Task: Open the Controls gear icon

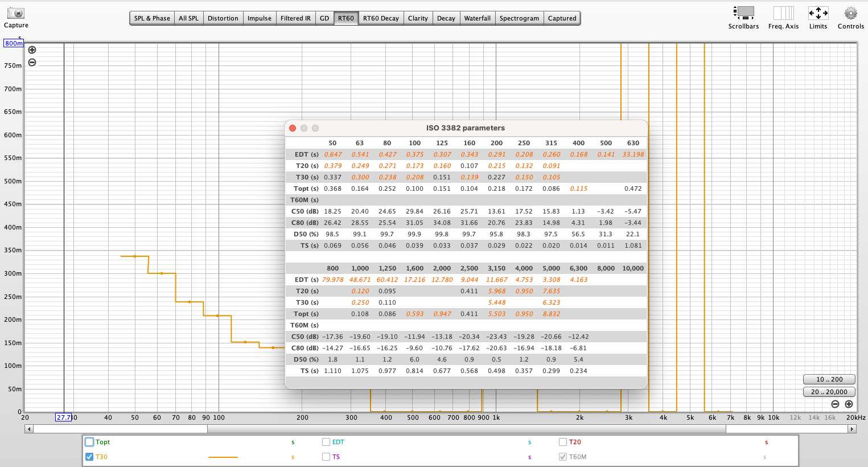Action: pos(850,13)
